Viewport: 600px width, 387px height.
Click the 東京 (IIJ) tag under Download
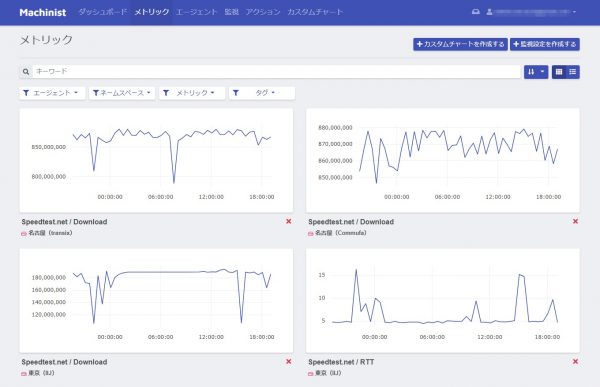tap(38, 373)
